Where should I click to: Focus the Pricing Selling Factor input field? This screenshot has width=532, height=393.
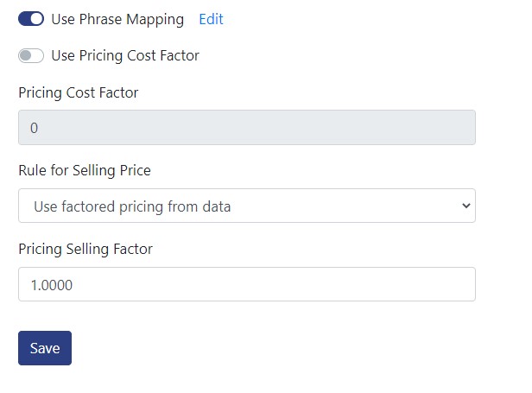(247, 284)
